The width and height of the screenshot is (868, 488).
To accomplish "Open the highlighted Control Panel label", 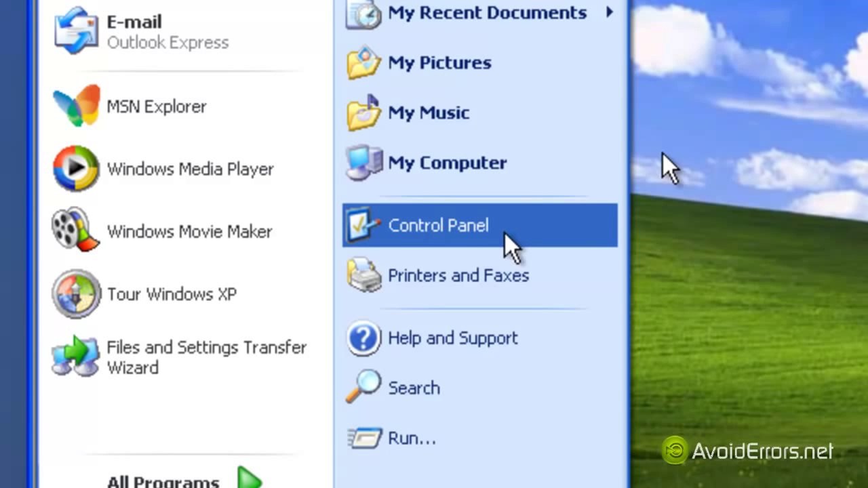I will tap(438, 226).
